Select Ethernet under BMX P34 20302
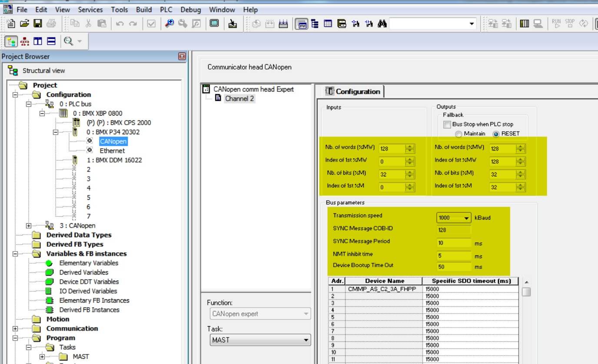The image size is (598, 364). click(112, 151)
